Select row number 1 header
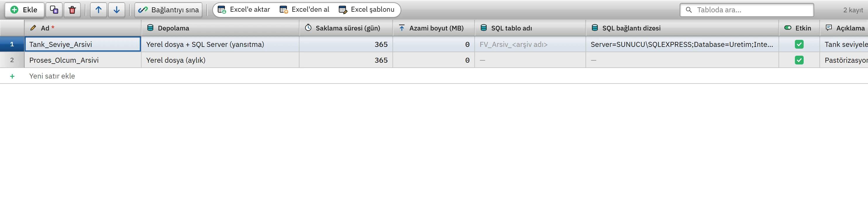The height and width of the screenshot is (218, 868). coord(12,44)
